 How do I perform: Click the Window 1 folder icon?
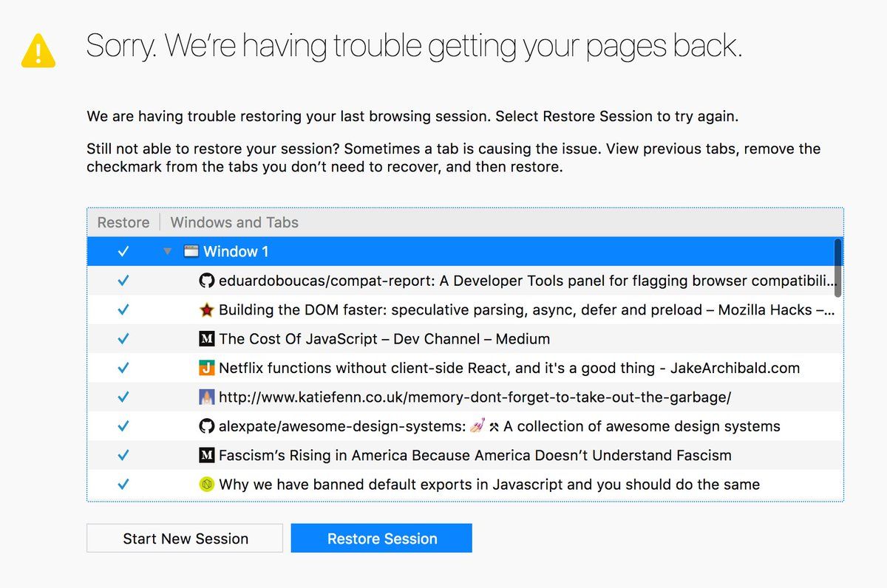[191, 251]
